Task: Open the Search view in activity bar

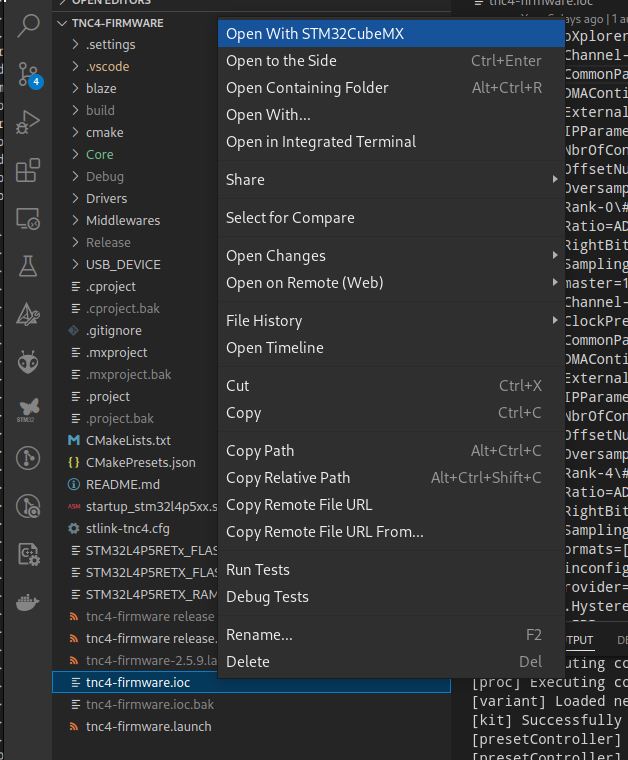Action: tap(28, 25)
